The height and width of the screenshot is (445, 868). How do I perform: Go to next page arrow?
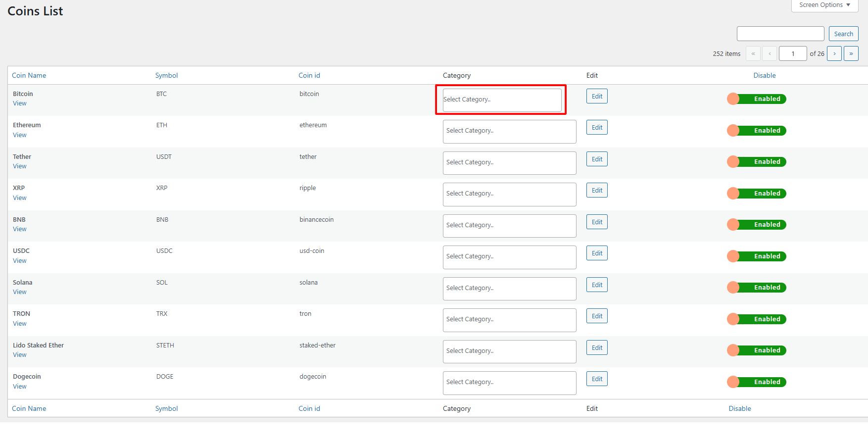(834, 53)
